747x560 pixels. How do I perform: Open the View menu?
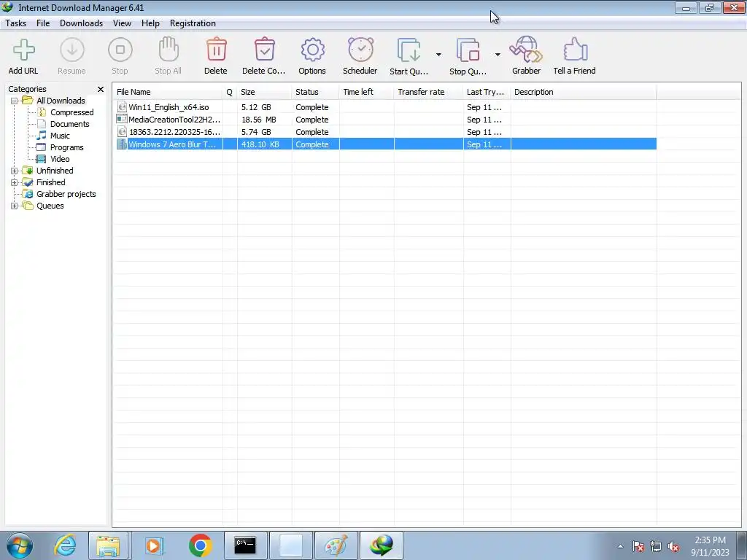(x=122, y=23)
